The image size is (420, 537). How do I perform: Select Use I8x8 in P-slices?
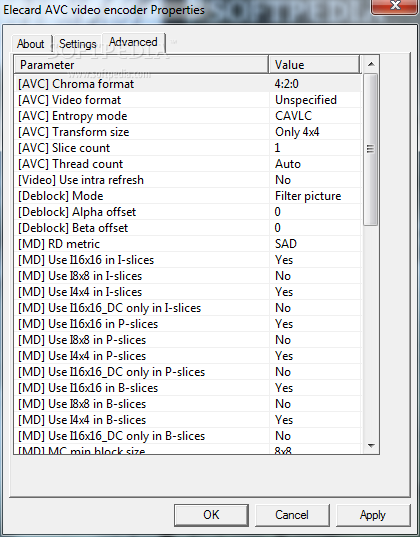[188, 340]
